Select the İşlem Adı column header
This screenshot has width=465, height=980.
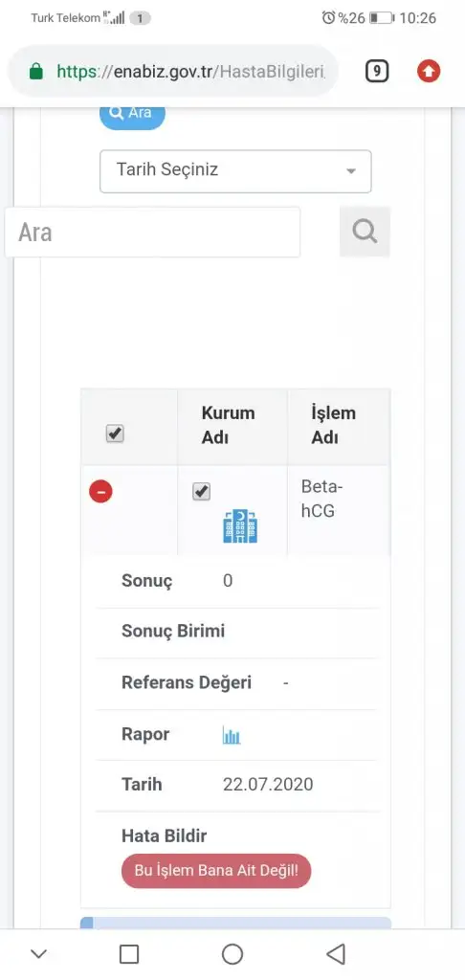tap(333, 426)
